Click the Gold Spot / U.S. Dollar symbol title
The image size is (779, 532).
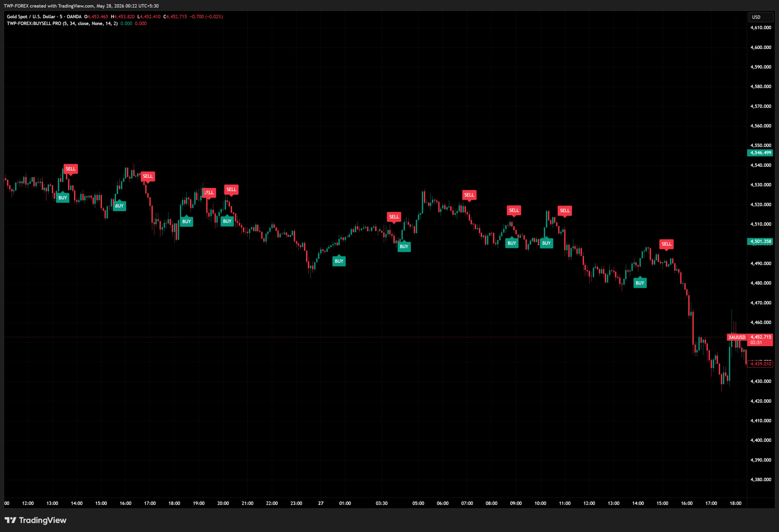[31, 17]
